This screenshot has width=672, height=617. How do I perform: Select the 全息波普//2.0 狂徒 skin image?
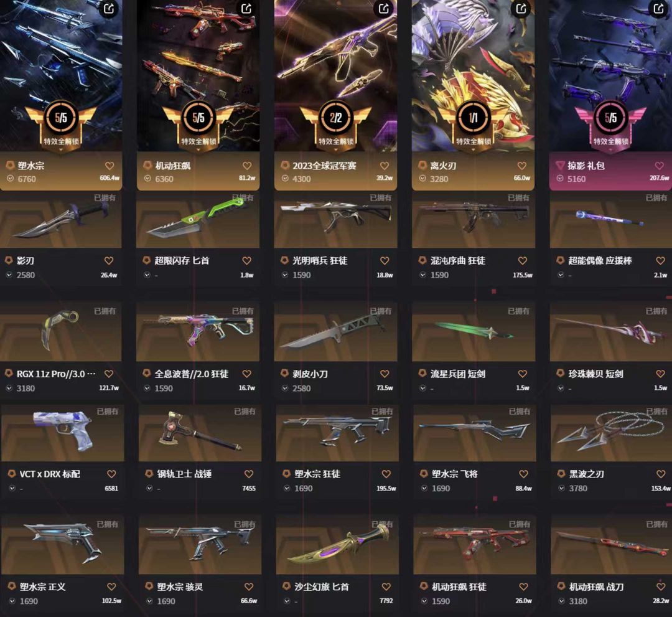coord(198,331)
